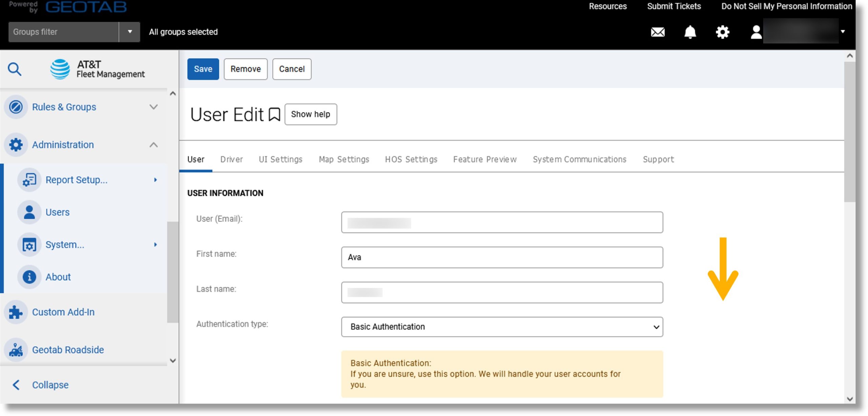
Task: Click the Last name input field
Action: [502, 293]
